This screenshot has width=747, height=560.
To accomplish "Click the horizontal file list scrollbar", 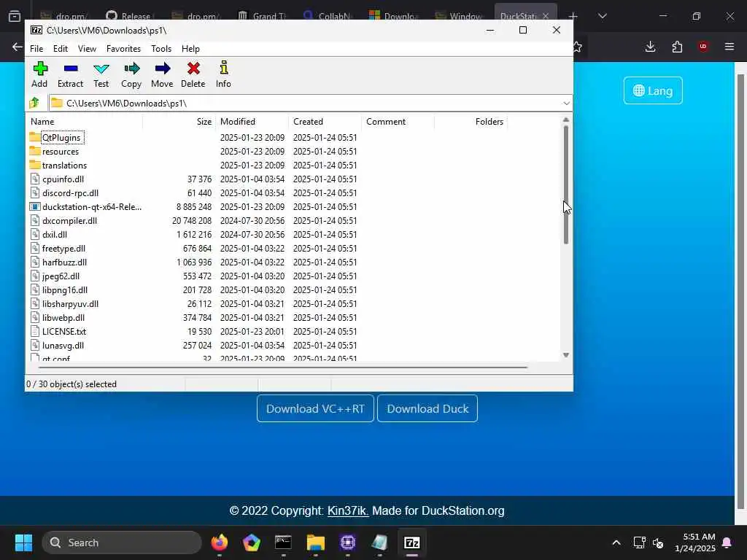I will [283, 367].
